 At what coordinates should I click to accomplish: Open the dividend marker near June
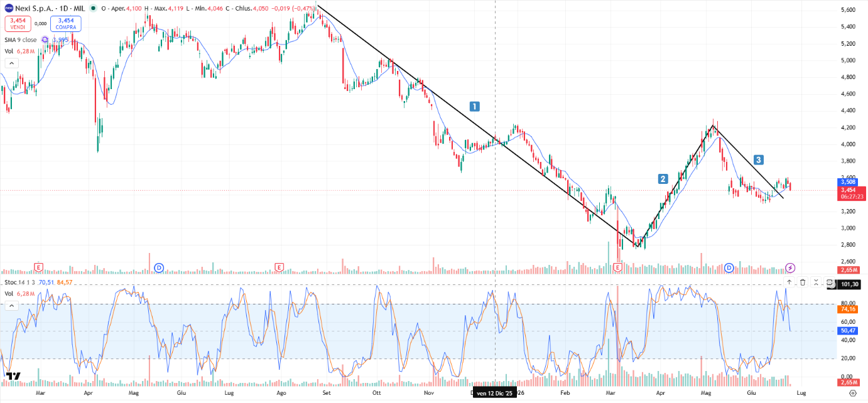729,268
